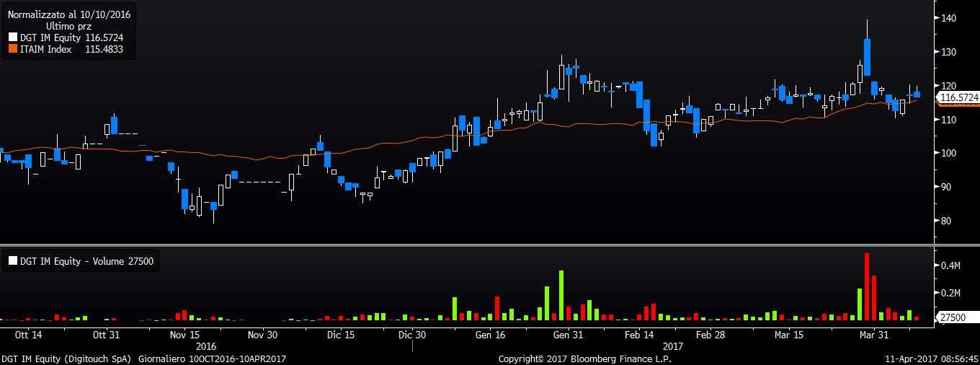Screen dimensions: 980x365
Task: Click the DGT IM Equity 116.5724 legend entry
Action: tap(66, 38)
